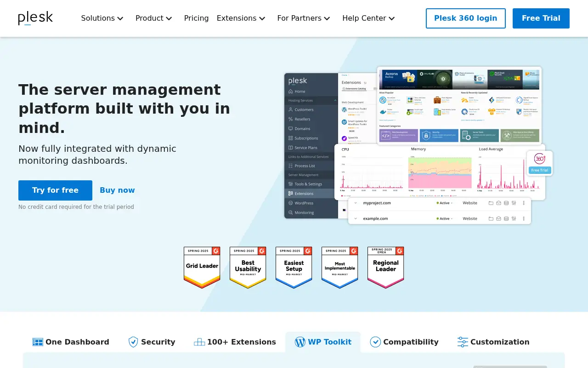Click the Compatibility checkmark icon

pos(375,342)
